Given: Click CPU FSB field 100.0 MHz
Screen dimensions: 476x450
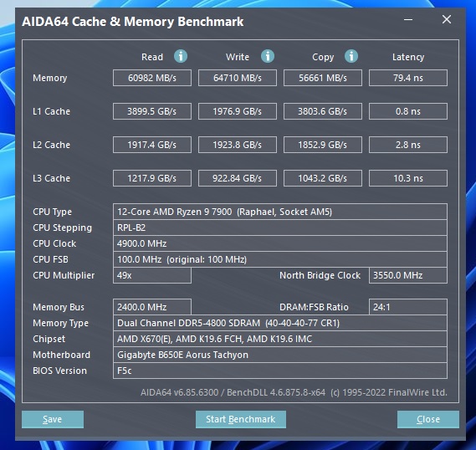Looking at the screenshot, I should click(280, 259).
